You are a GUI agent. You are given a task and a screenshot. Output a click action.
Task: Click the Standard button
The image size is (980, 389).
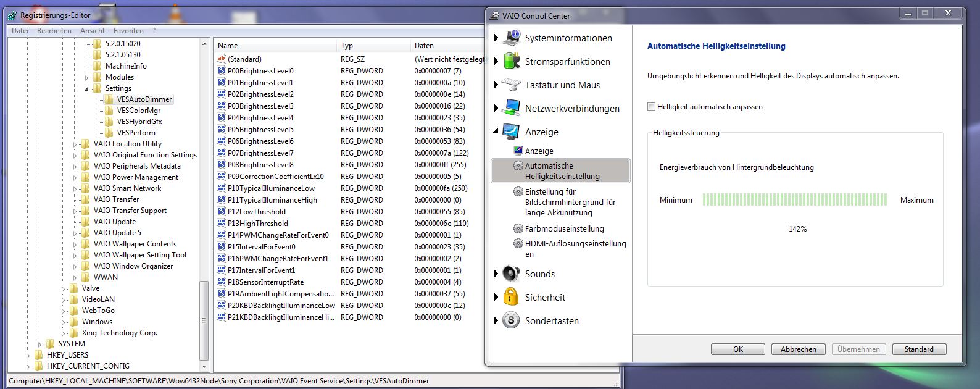coord(919,349)
